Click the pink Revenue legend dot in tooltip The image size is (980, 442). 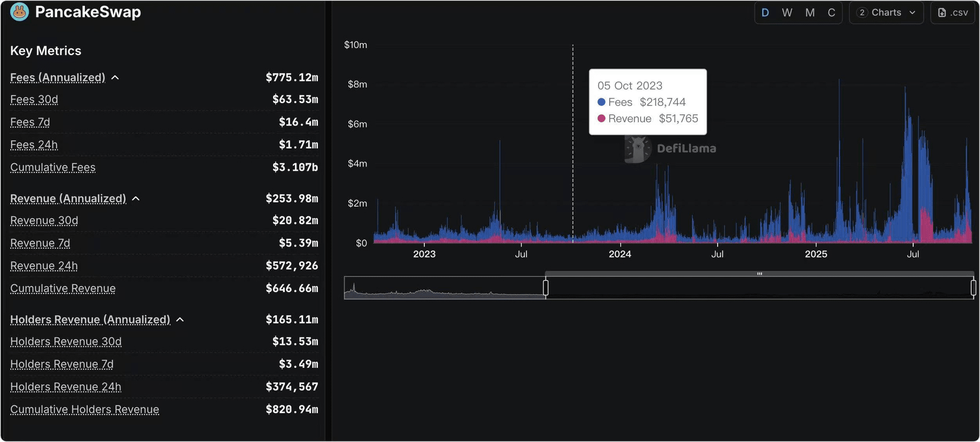click(x=601, y=119)
